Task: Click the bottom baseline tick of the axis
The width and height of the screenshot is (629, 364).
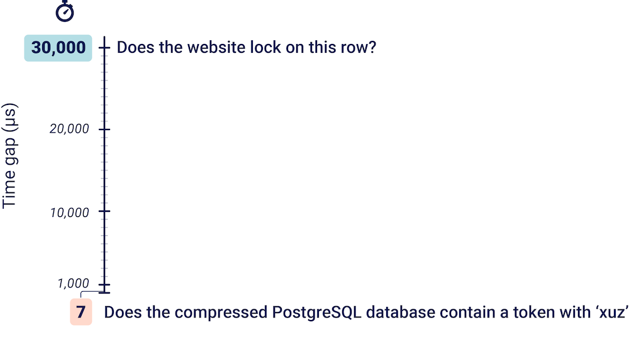Action: pyautogui.click(x=104, y=292)
